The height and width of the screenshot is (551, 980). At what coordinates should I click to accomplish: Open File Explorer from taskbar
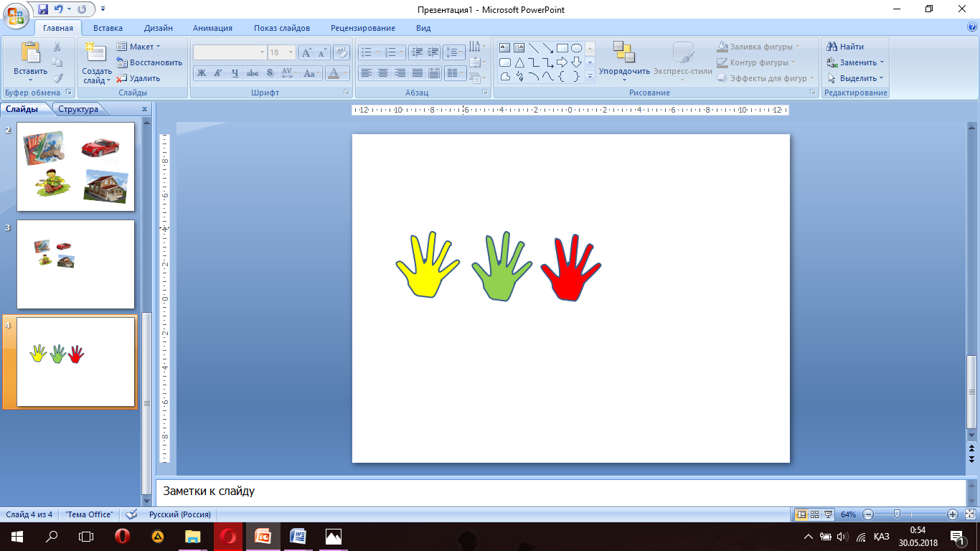(x=192, y=536)
